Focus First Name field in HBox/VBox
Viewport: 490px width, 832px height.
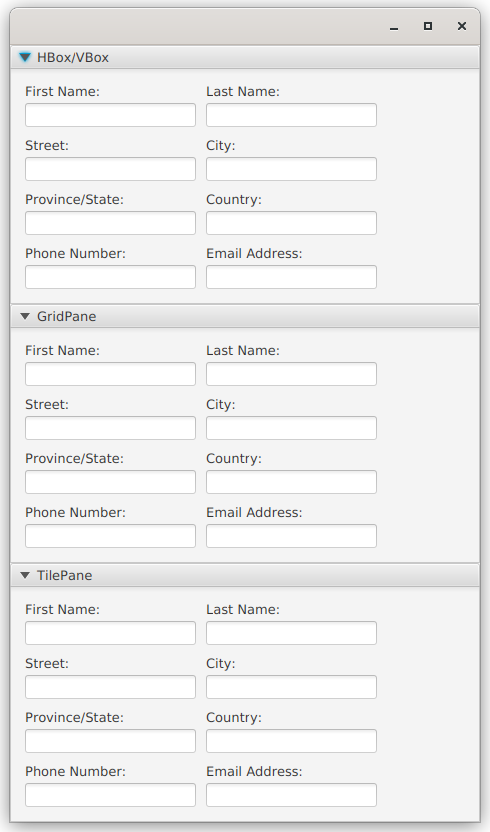110,115
